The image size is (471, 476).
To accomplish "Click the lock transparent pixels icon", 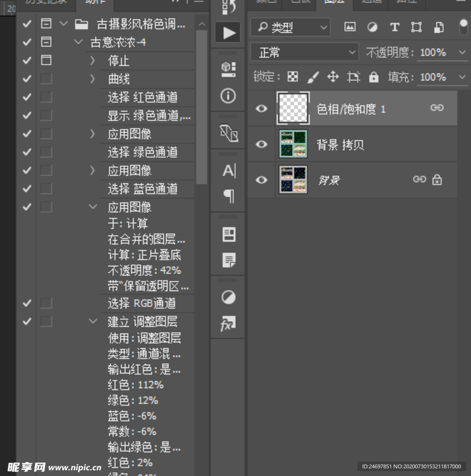I will coord(293,77).
